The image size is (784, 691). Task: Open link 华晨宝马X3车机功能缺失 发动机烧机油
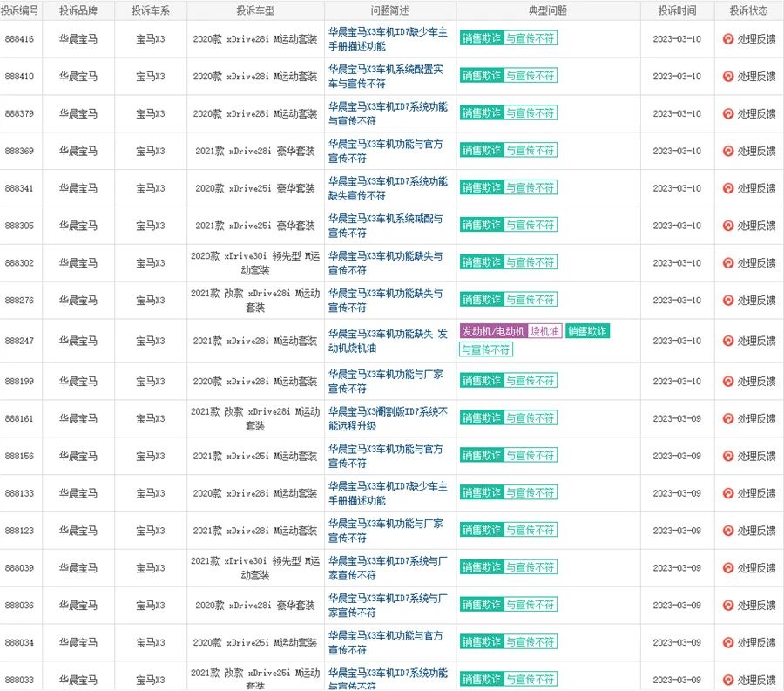point(388,341)
